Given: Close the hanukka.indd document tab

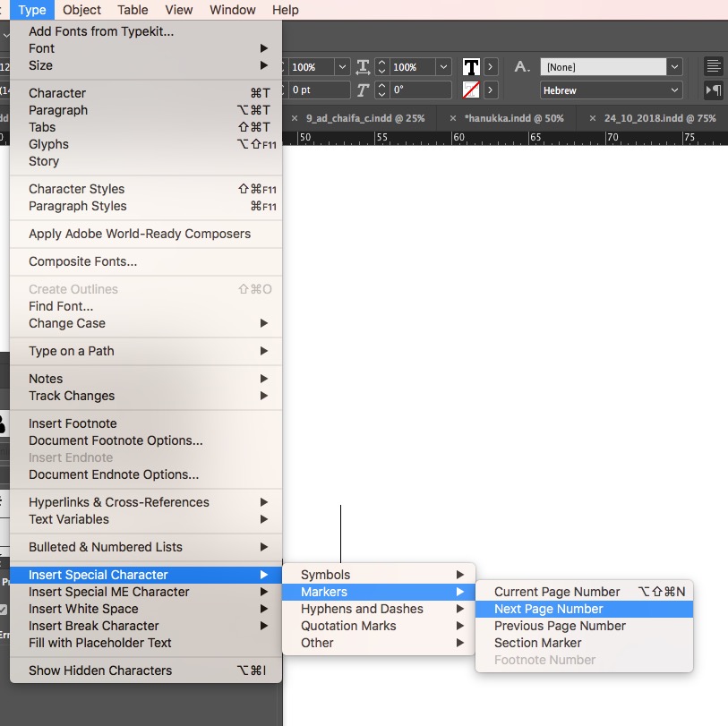Looking at the screenshot, I should (453, 118).
